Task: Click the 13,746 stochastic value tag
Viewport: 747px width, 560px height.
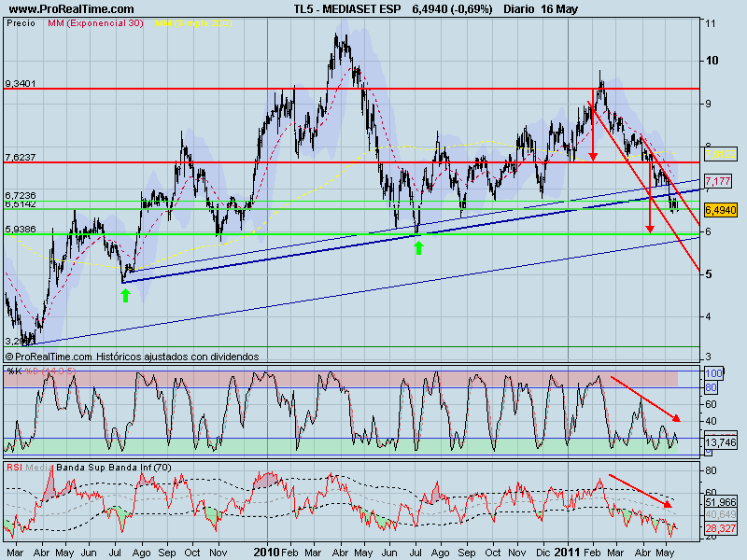Action: (721, 442)
